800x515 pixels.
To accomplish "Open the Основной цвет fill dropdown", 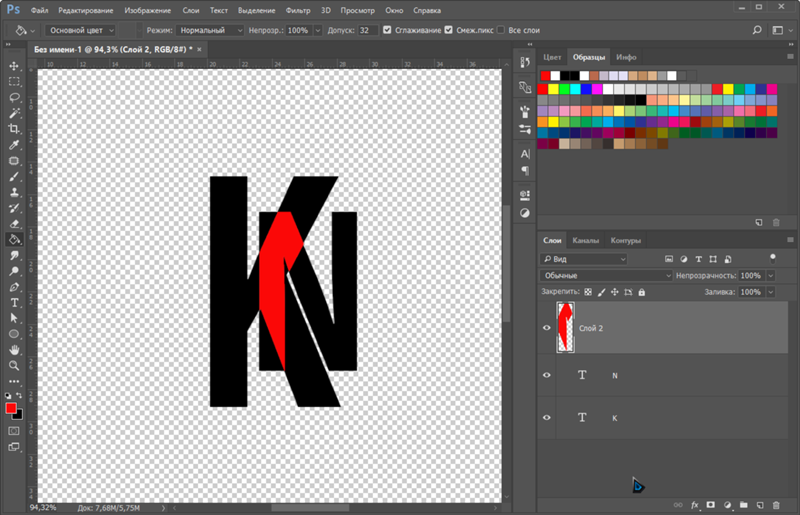I will 82,31.
